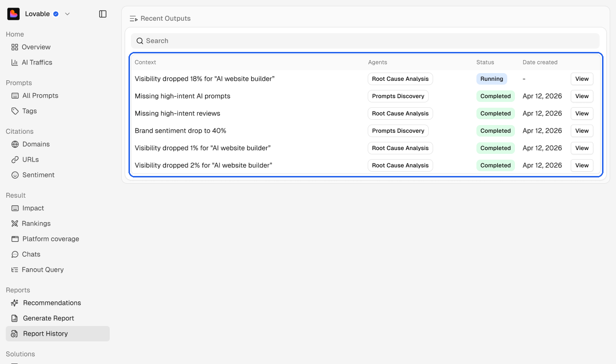Select 'Brand sentiment drop to 40%' row text
This screenshot has width=616, height=364.
point(180,131)
